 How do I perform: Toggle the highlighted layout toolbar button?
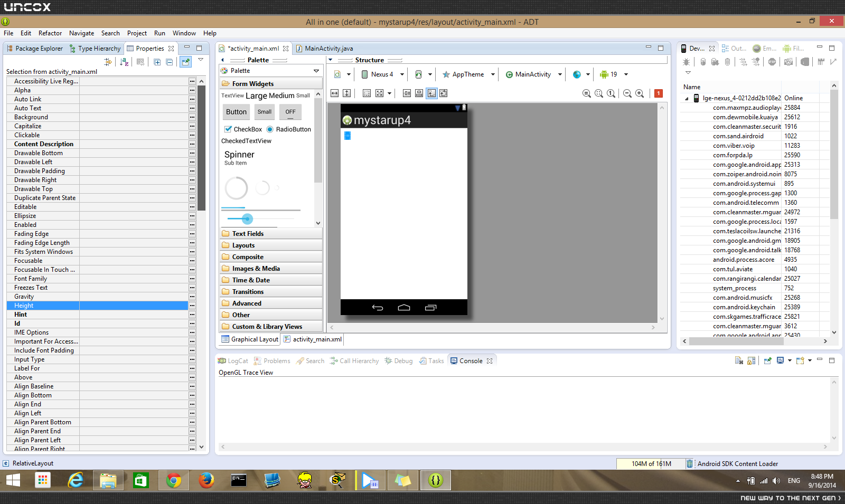click(x=431, y=93)
